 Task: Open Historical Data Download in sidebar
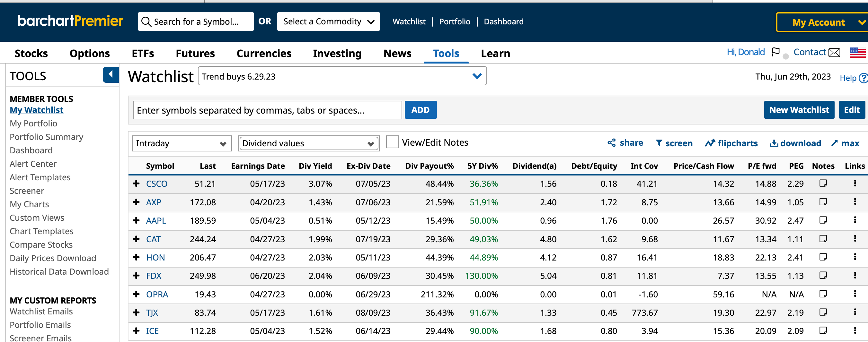59,272
